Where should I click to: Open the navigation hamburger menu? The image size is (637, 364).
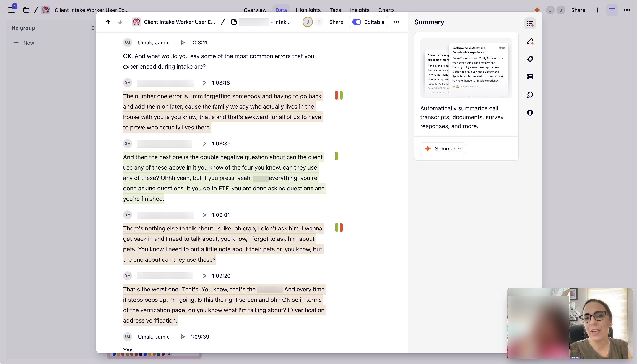point(12,10)
